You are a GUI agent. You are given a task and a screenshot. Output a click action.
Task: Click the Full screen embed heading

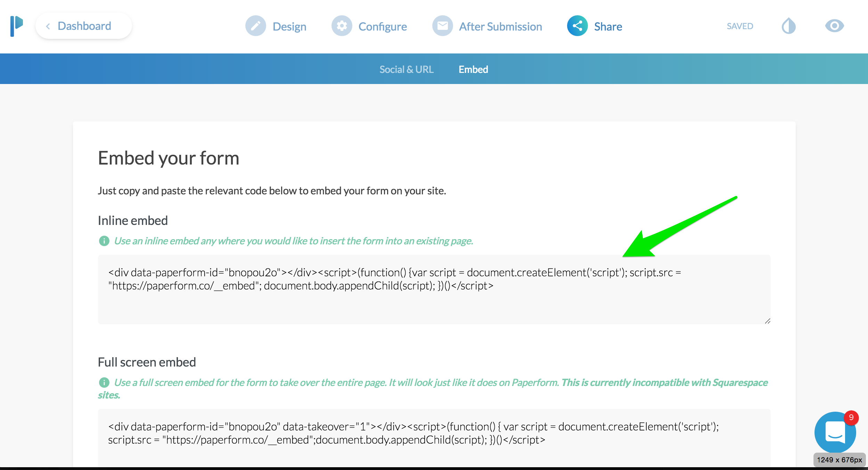click(147, 362)
